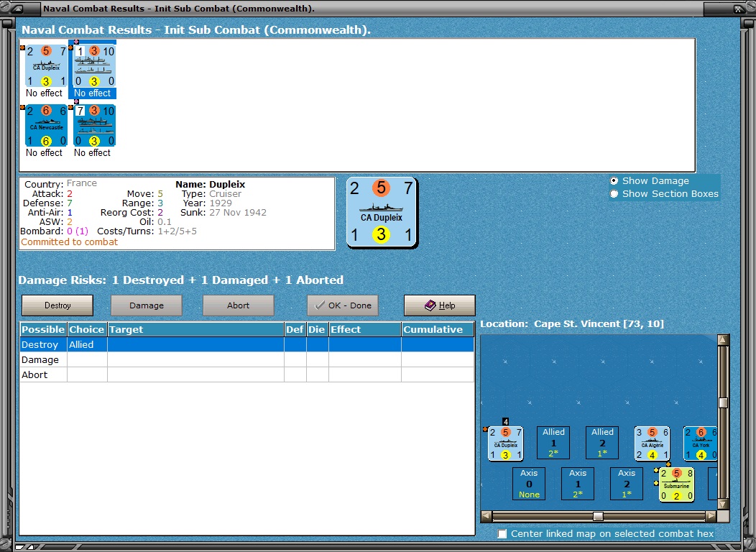Click the CA Algérie counter on map
Viewport: 756px width, 552px height.
pyautogui.click(x=652, y=443)
